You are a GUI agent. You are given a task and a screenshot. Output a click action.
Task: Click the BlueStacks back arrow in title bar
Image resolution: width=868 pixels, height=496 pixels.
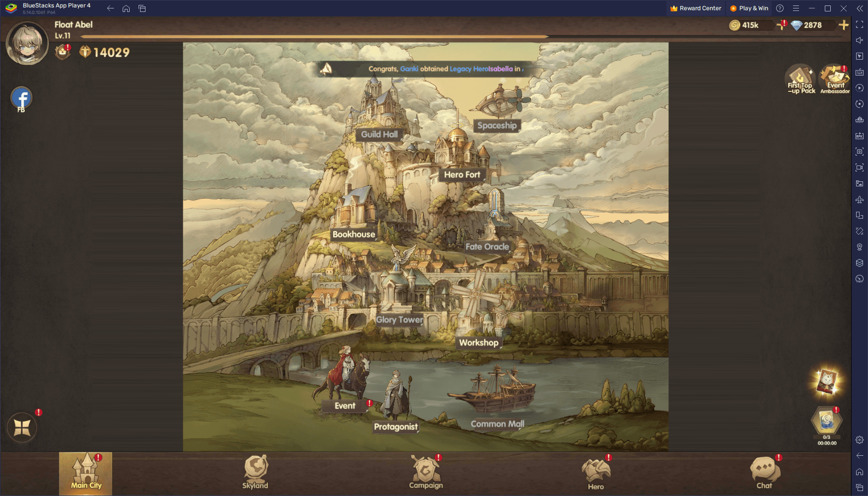click(110, 8)
